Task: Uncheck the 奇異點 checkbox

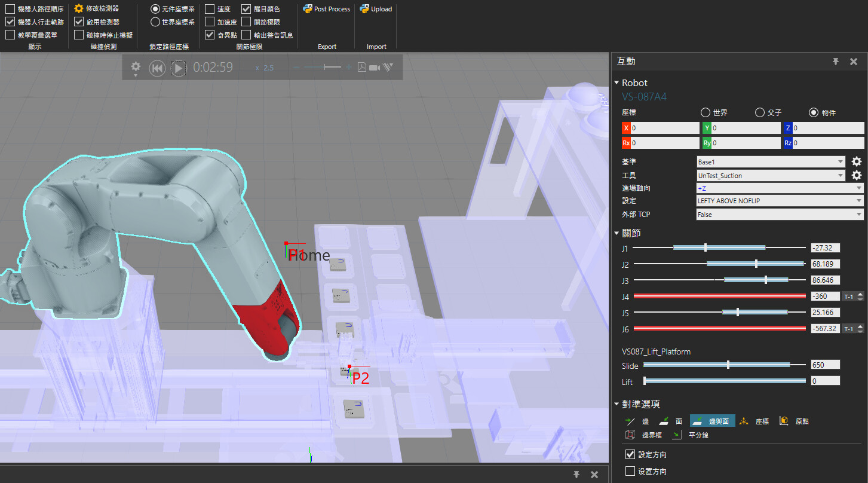Action: [210, 35]
